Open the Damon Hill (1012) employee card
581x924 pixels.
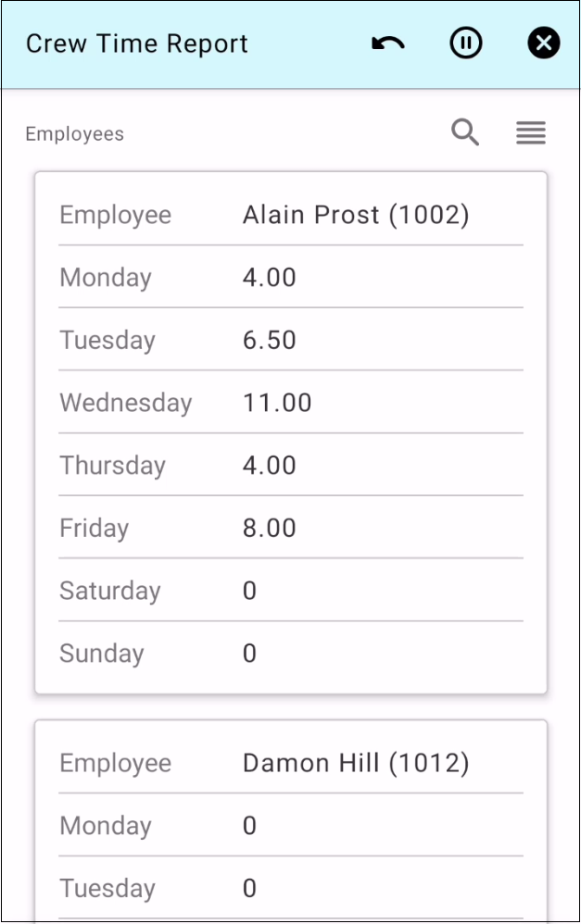pos(356,763)
